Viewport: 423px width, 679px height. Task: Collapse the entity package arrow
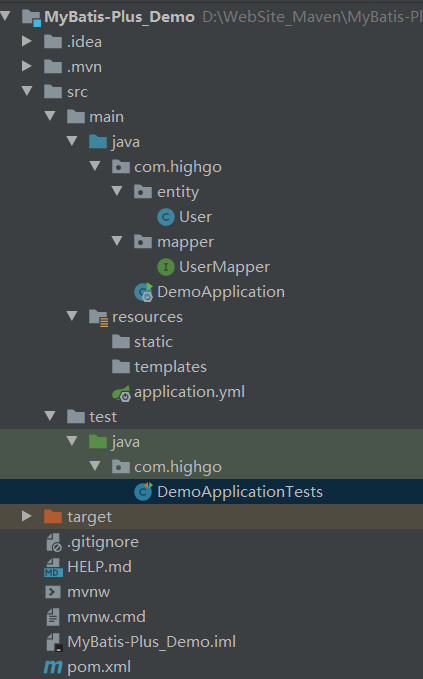pyautogui.click(x=117, y=191)
